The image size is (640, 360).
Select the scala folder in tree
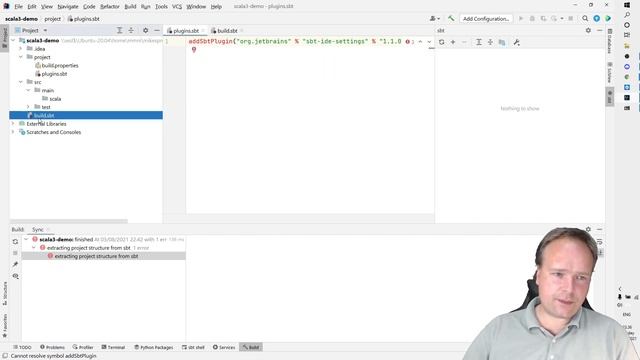tap(55, 99)
